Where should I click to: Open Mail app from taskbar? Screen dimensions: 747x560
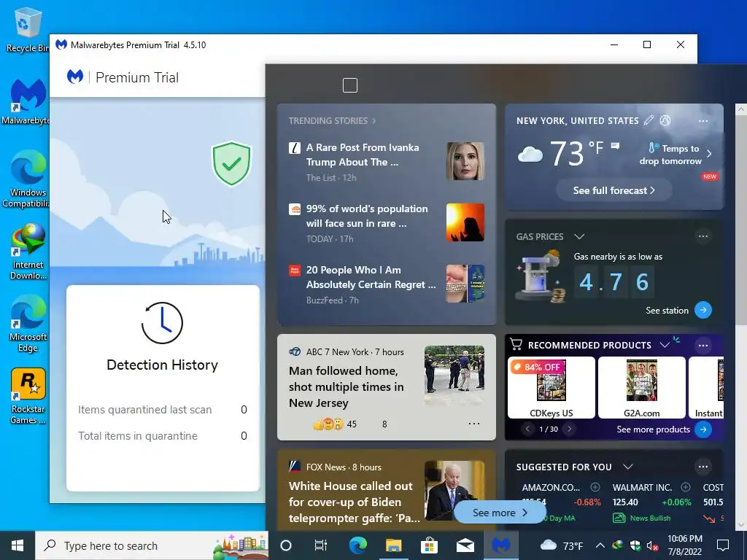(465, 545)
